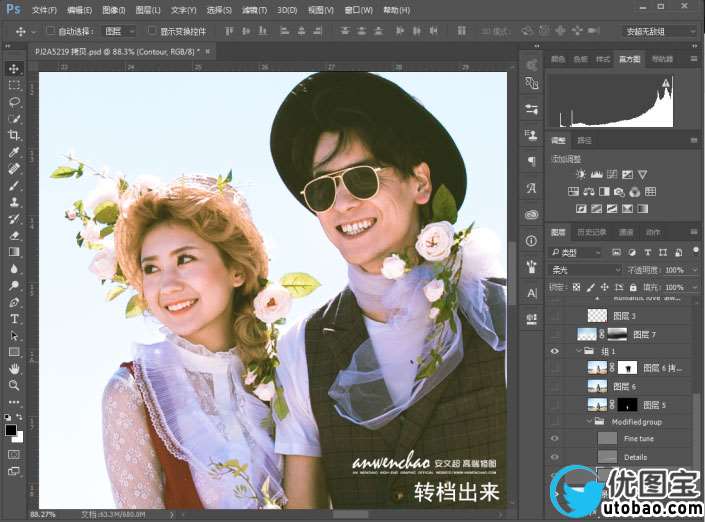Collapse the 组 1 layer group
This screenshot has width=705, height=522.
point(580,351)
